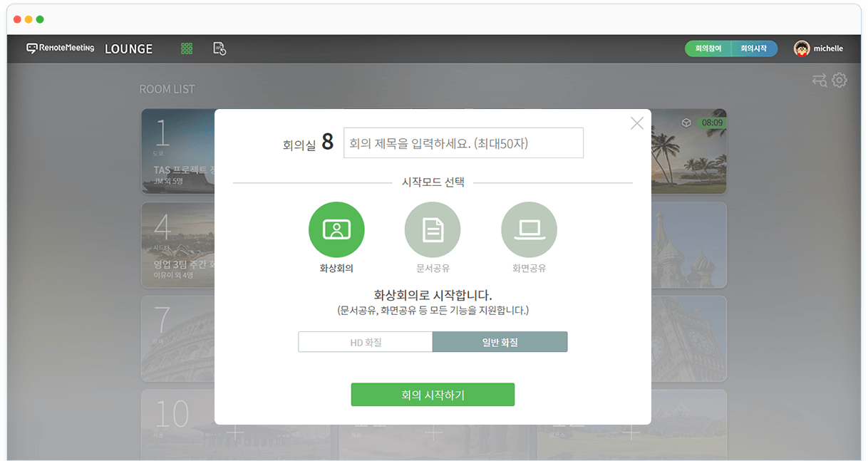Open the michelle user account menu
This screenshot has height=461, width=868.
pyautogui.click(x=828, y=48)
